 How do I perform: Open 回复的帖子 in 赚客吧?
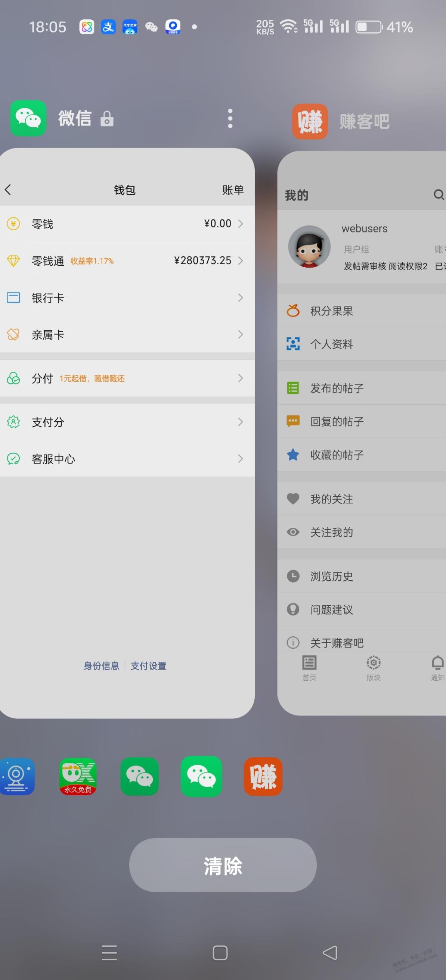[362, 421]
